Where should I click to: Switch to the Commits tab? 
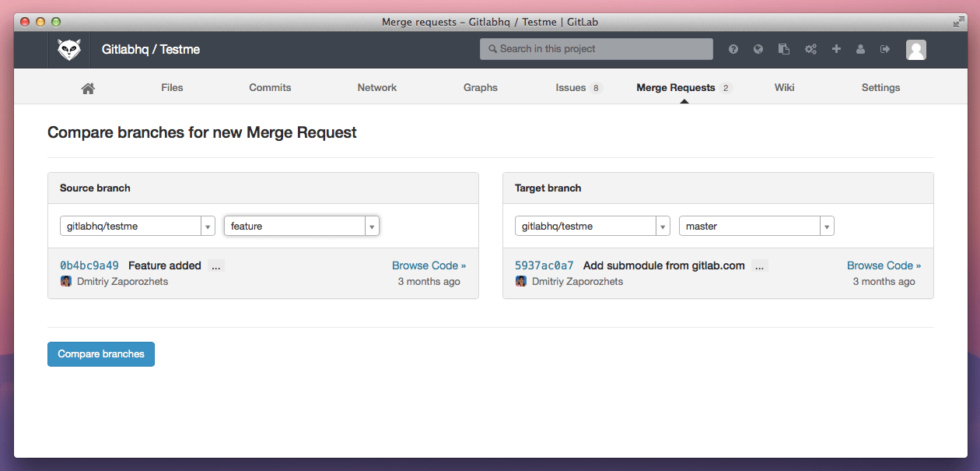(270, 87)
